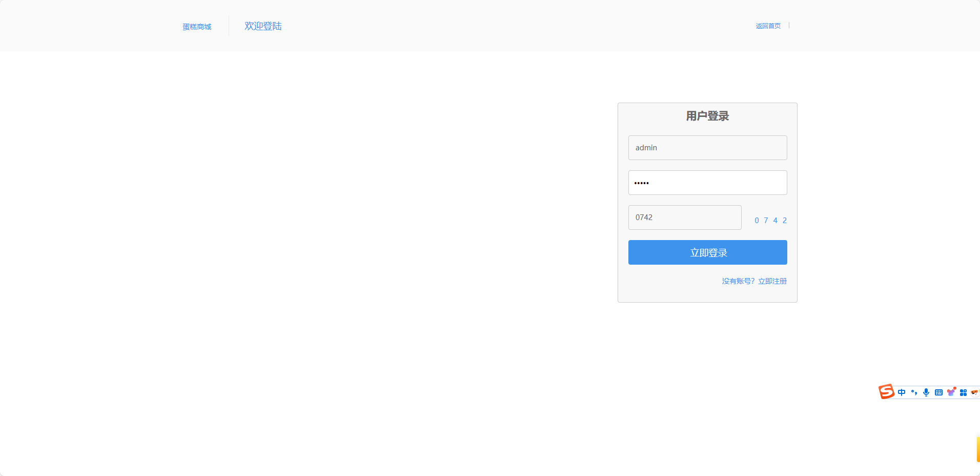Click the rightmost icon on Sogou toolbar
Viewport: 980px width, 476px height.
[x=975, y=392]
